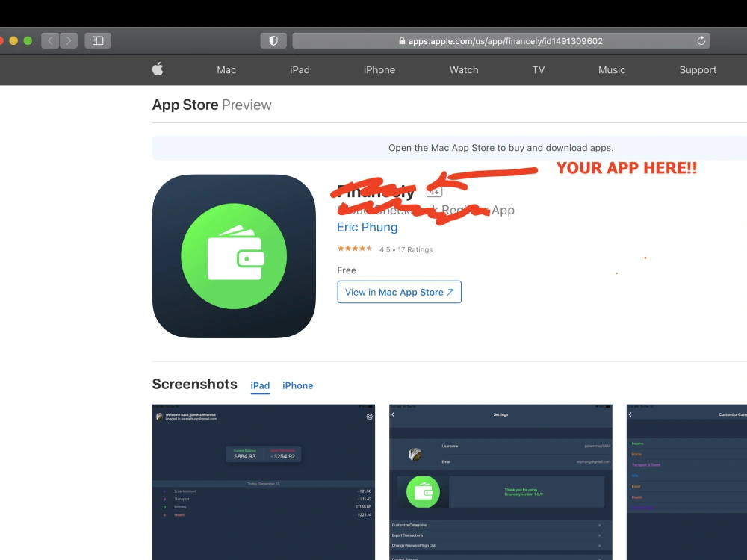Click the Entertainment transaction row
The height and width of the screenshot is (560, 747).
tap(264, 491)
